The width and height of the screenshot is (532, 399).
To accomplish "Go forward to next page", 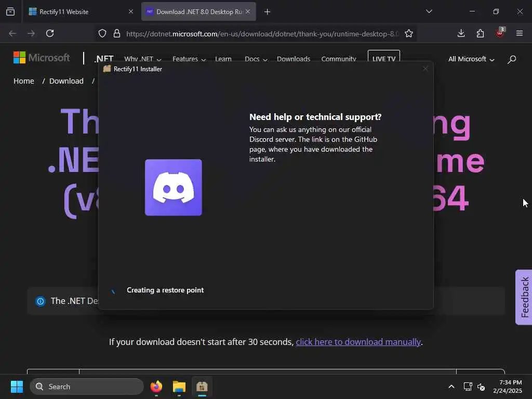I will pos(31,33).
